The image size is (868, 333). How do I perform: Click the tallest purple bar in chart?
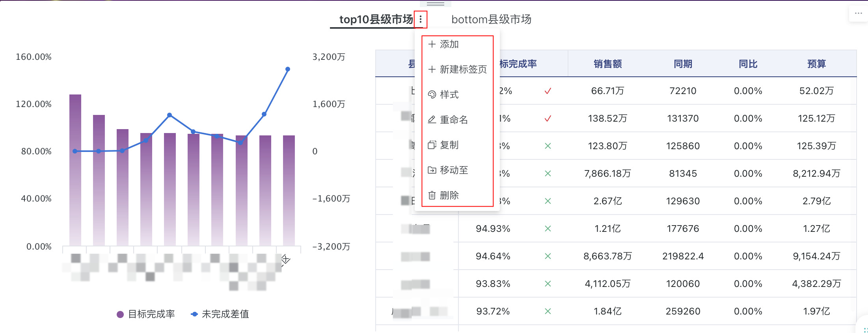point(75,169)
